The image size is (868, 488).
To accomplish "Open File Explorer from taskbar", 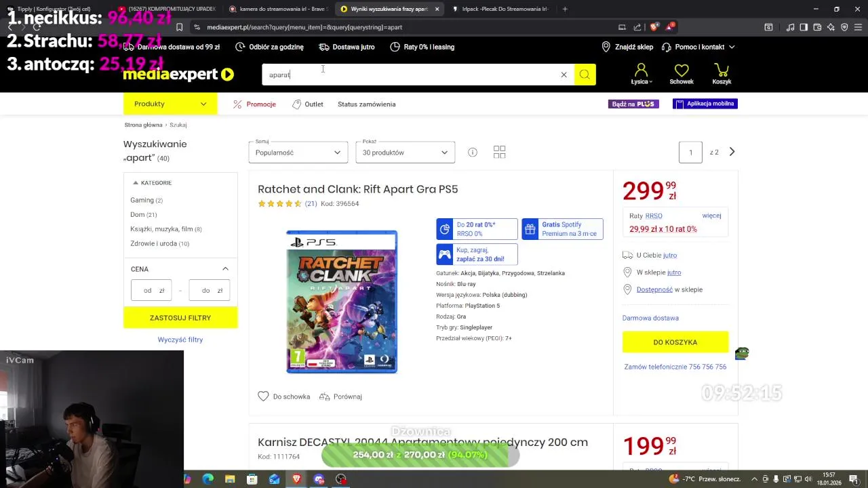I will point(230,479).
